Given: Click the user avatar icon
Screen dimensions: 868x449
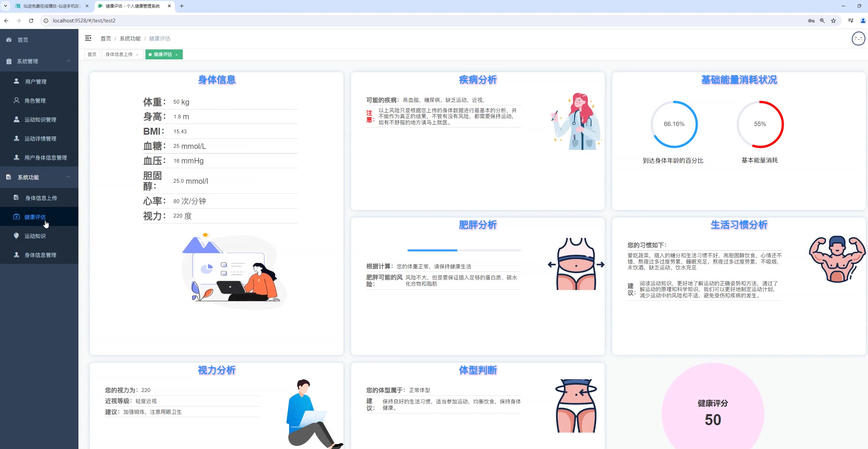Looking at the screenshot, I should click(858, 39).
